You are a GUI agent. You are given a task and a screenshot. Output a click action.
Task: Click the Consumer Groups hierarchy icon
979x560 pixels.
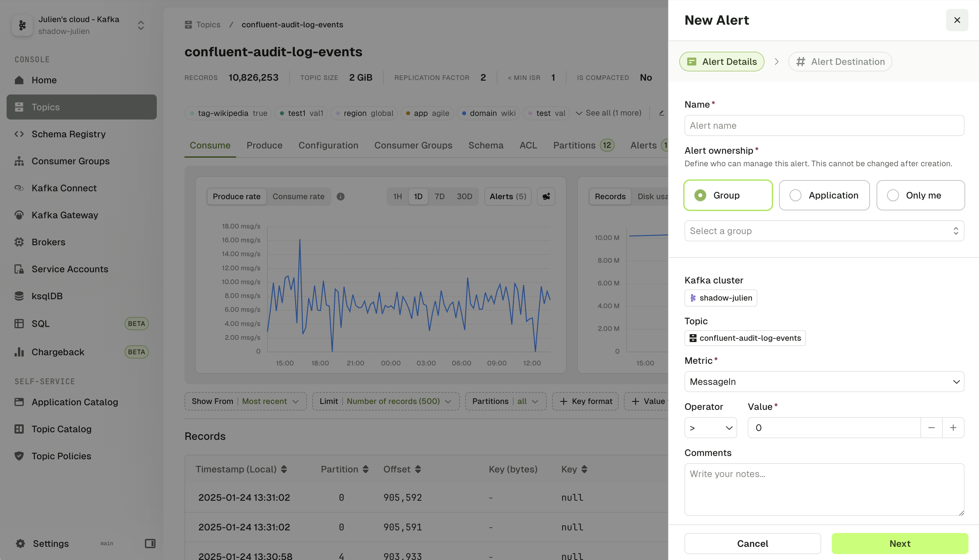19,161
